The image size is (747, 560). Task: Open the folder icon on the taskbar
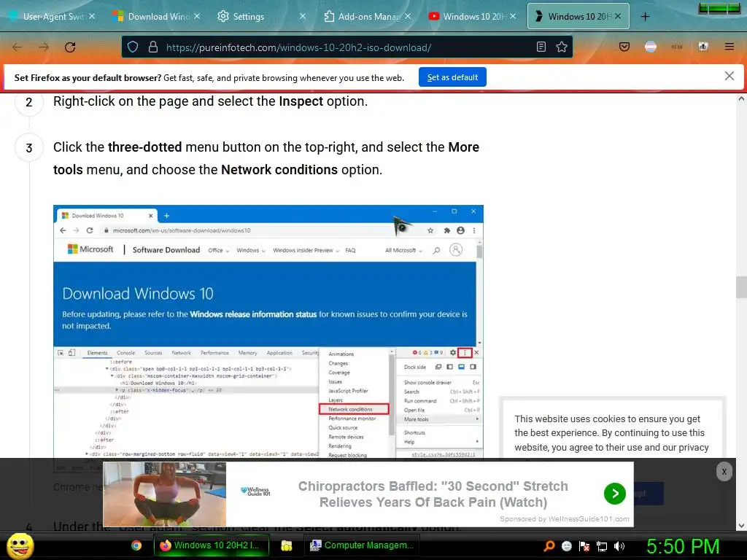click(286, 545)
